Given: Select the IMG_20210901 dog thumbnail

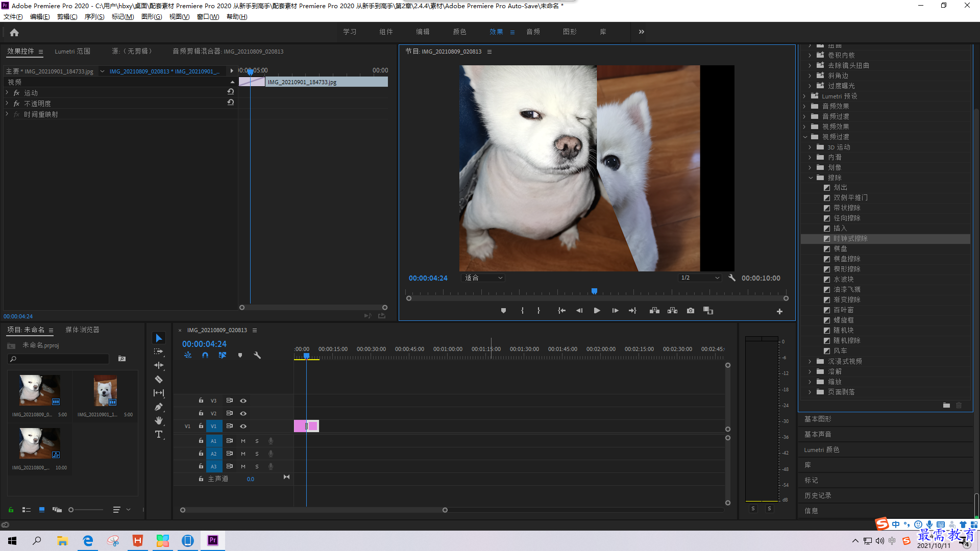Looking at the screenshot, I should pos(106,391).
